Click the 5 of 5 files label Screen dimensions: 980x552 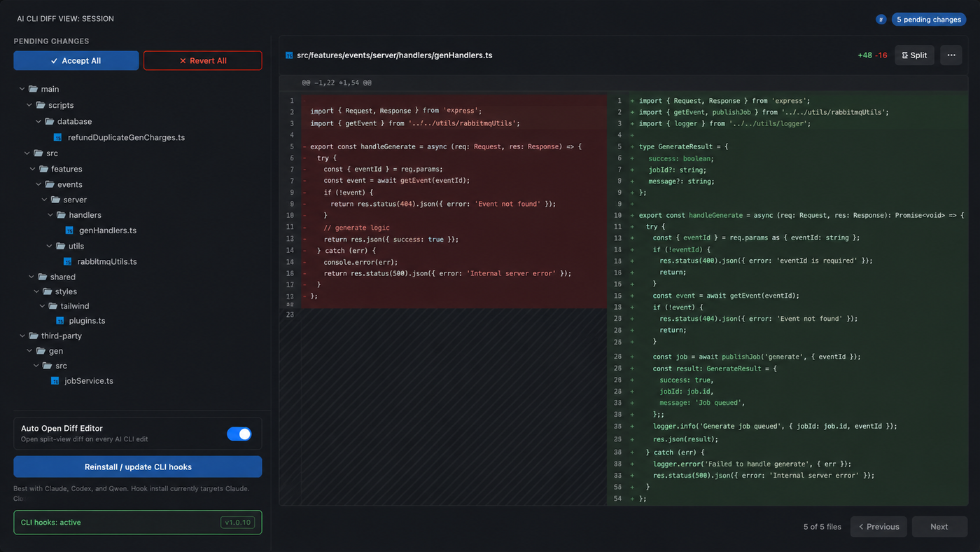click(822, 527)
